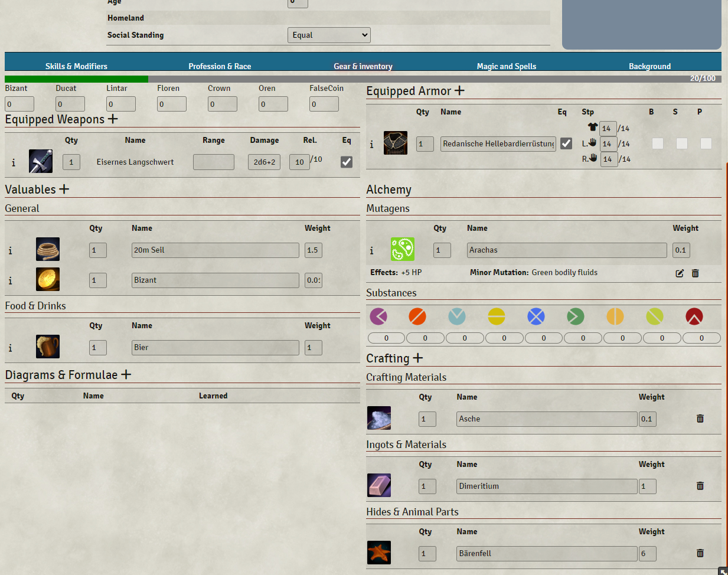
Task: Click the Crown currency amount field
Action: [223, 104]
